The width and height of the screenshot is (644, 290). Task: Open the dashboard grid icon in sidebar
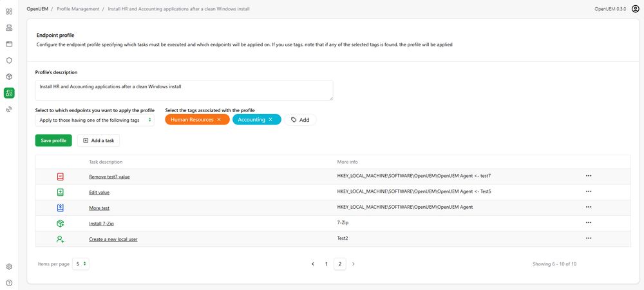(9, 12)
